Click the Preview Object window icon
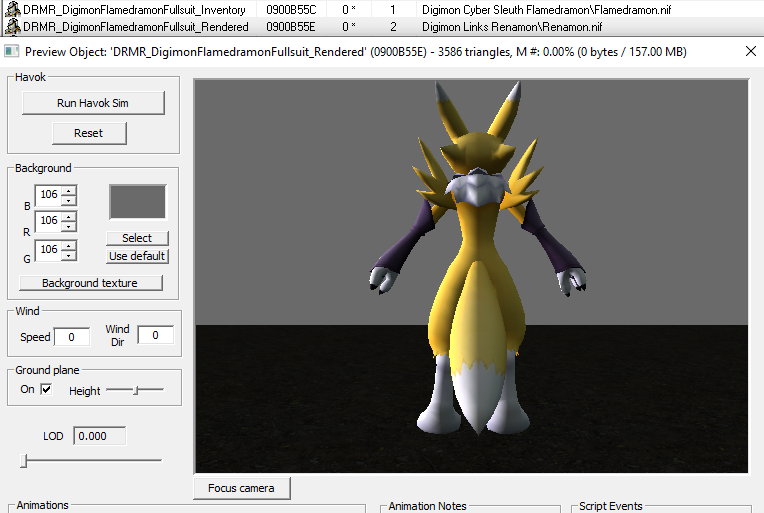 [11, 51]
